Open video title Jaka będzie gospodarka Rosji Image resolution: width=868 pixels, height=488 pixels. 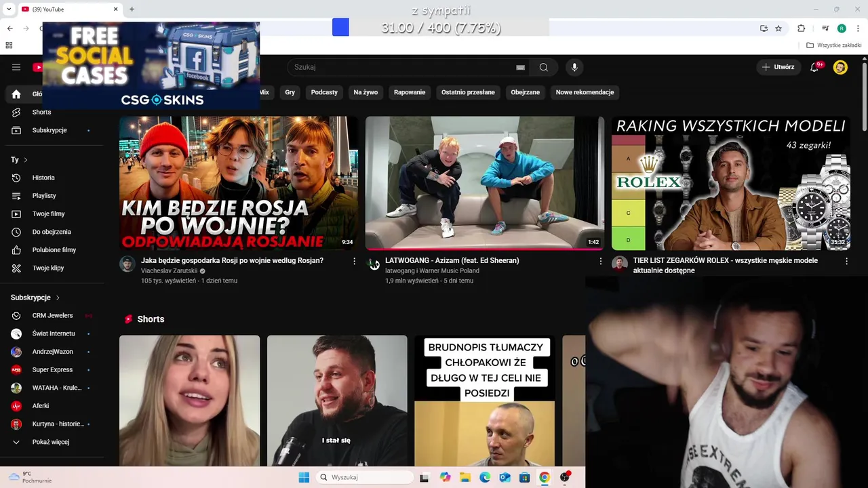click(x=232, y=260)
